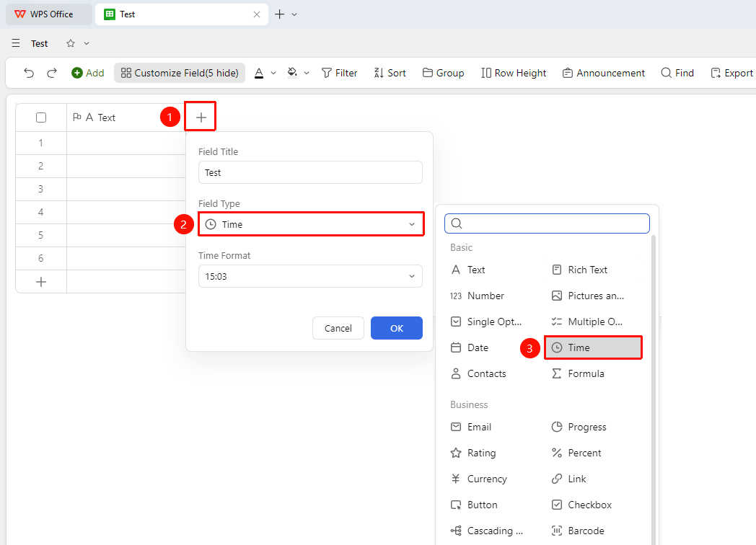Click the Find search tool
The image size is (756, 545).
pyautogui.click(x=677, y=73)
